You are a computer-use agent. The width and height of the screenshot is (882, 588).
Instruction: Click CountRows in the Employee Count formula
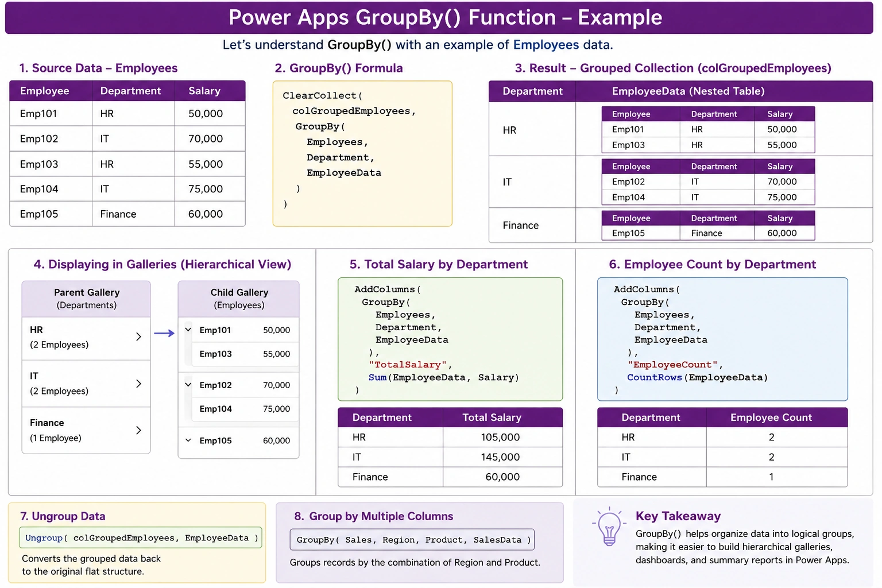[654, 377]
